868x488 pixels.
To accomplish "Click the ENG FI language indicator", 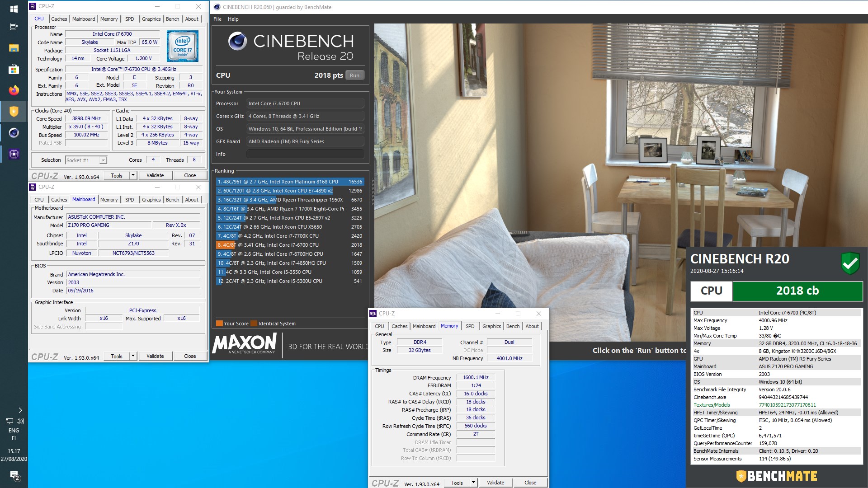I will click(x=14, y=434).
